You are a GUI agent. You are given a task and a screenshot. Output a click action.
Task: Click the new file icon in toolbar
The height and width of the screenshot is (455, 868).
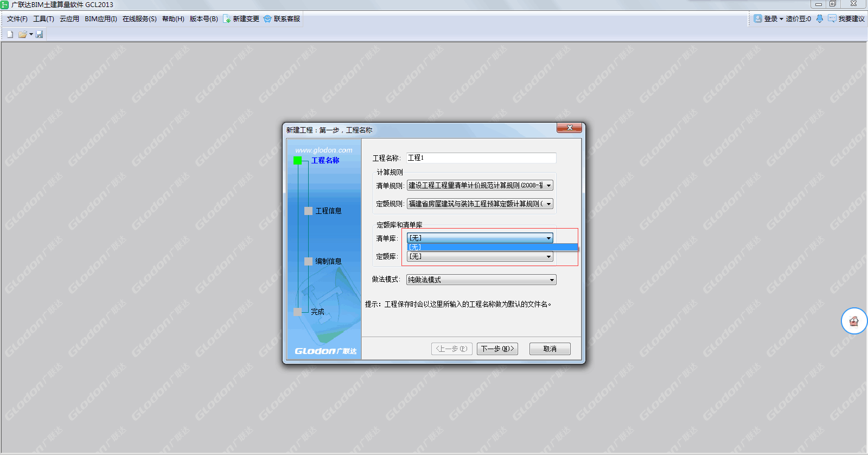(10, 34)
